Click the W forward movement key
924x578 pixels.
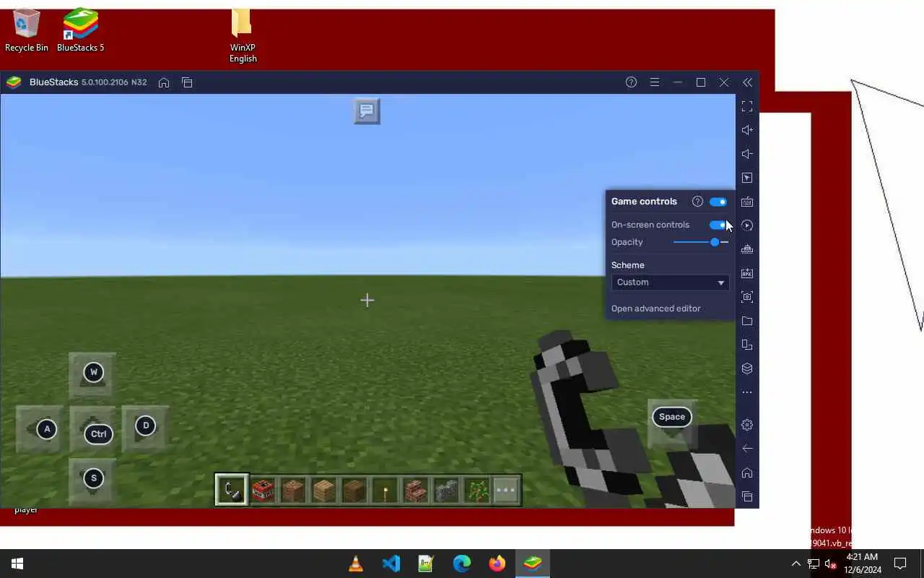point(93,372)
